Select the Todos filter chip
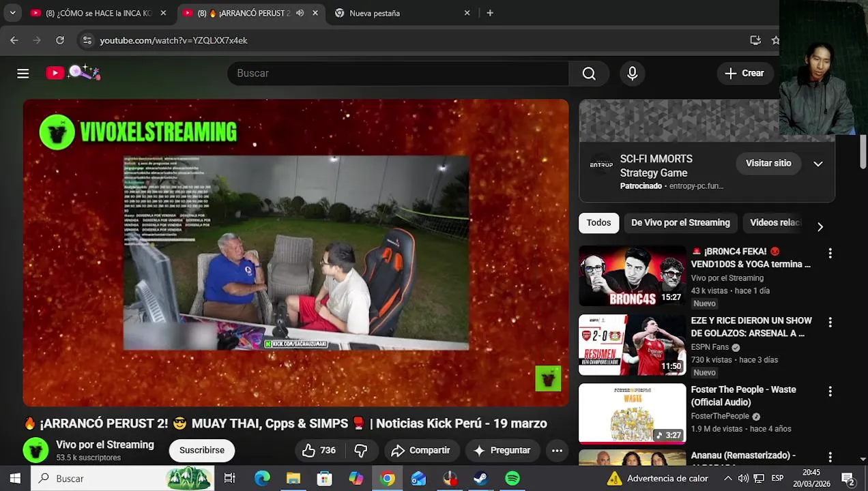This screenshot has width=868, height=491. [598, 222]
